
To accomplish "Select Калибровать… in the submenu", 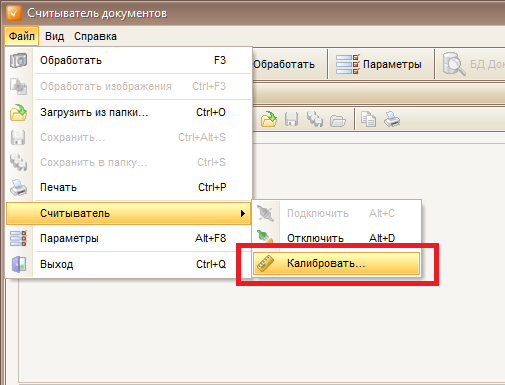I will coord(336,264).
